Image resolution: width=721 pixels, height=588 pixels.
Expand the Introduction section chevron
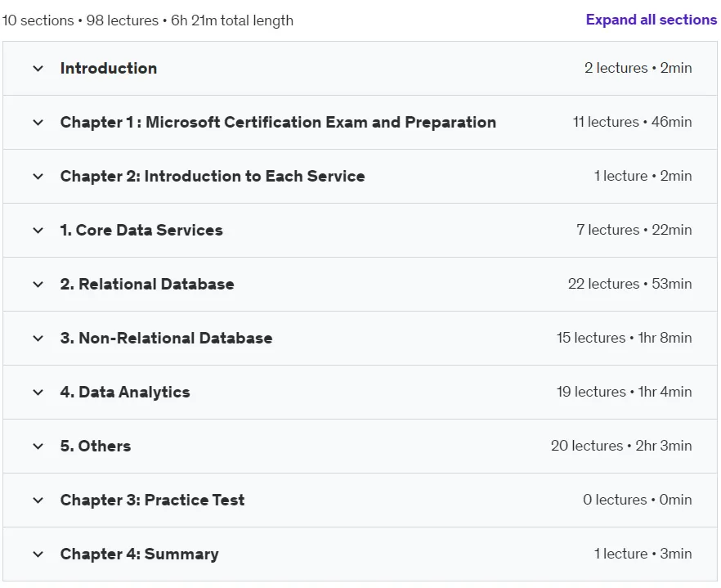38,69
